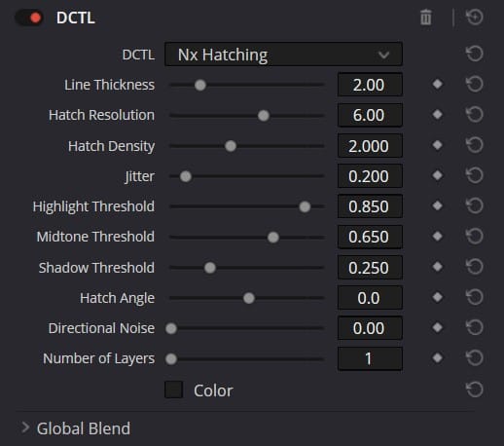The width and height of the screenshot is (504, 446).
Task: Add keyframe for Highlight Threshold
Action: (x=438, y=205)
